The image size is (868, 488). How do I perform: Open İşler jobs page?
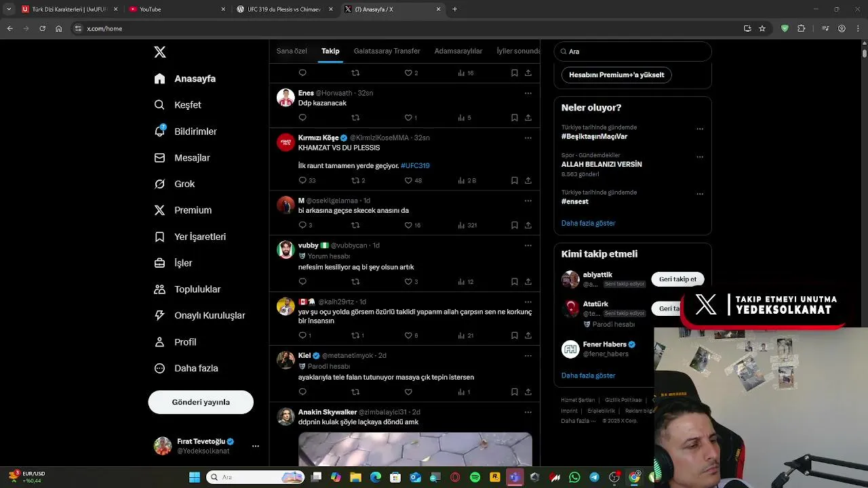[x=173, y=263]
